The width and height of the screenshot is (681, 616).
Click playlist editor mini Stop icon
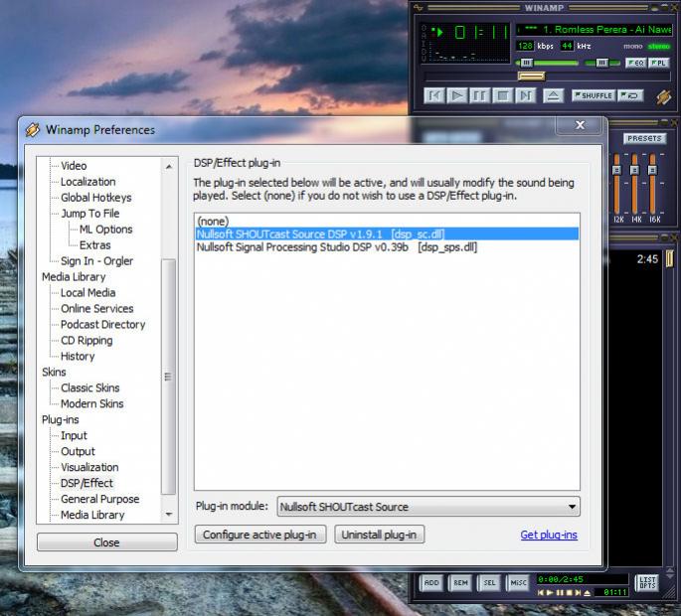pos(569,592)
